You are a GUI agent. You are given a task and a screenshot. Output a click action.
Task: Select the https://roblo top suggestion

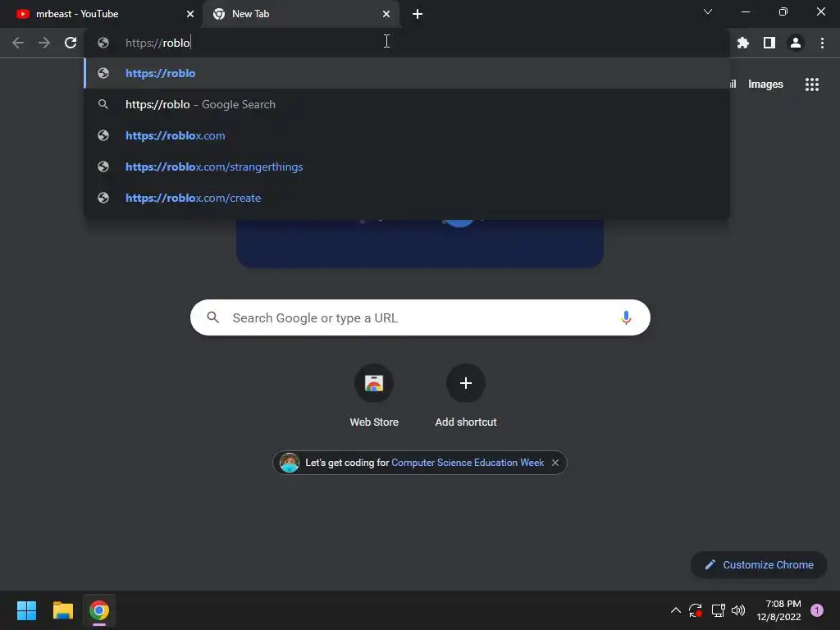coord(407,73)
